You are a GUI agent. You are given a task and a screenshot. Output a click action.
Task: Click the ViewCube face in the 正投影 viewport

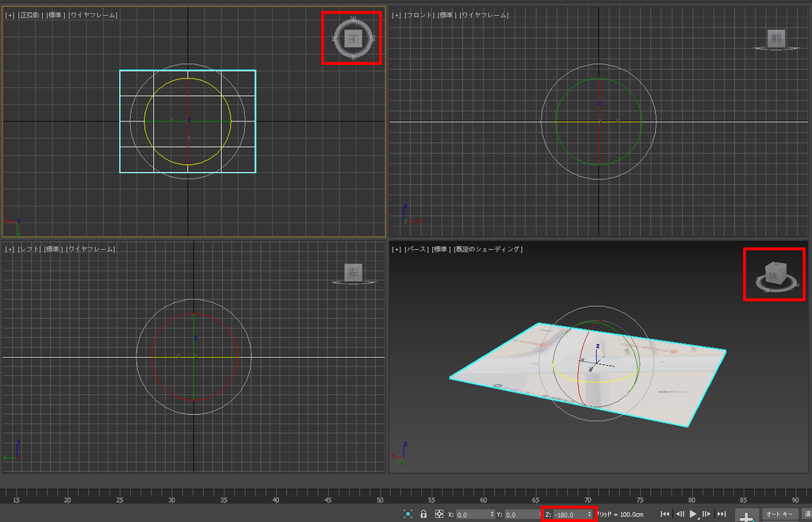(353, 38)
